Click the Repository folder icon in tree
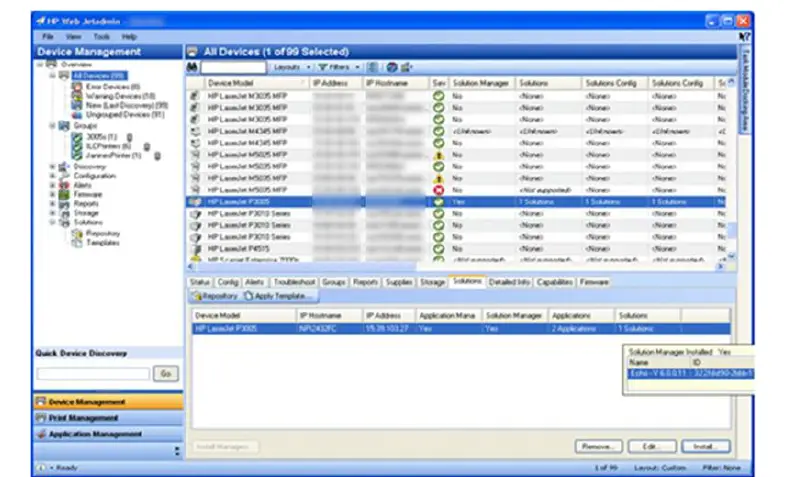798x477 pixels. tap(77, 234)
